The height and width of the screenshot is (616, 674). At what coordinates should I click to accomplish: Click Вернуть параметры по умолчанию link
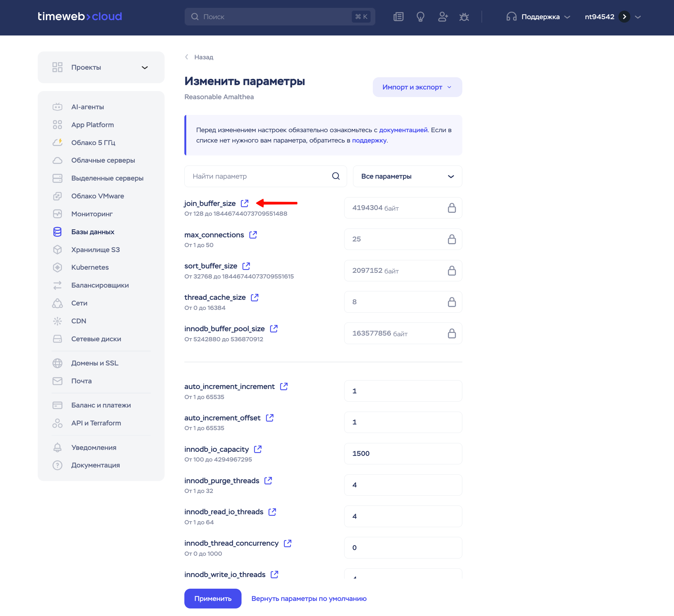click(x=309, y=598)
